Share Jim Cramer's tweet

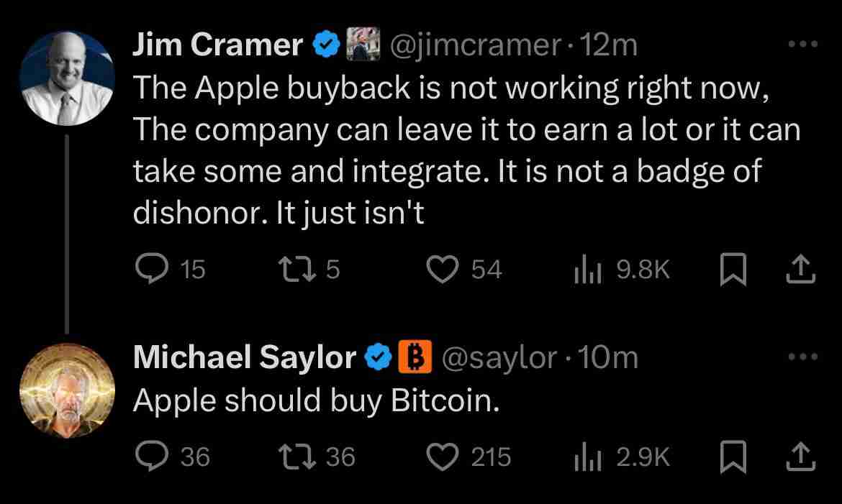coord(800,269)
